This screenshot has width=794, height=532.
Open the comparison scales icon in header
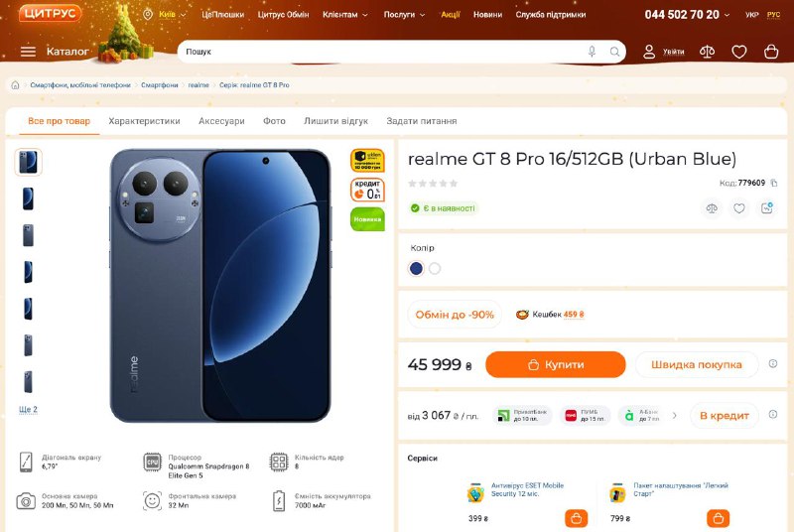[x=707, y=52]
